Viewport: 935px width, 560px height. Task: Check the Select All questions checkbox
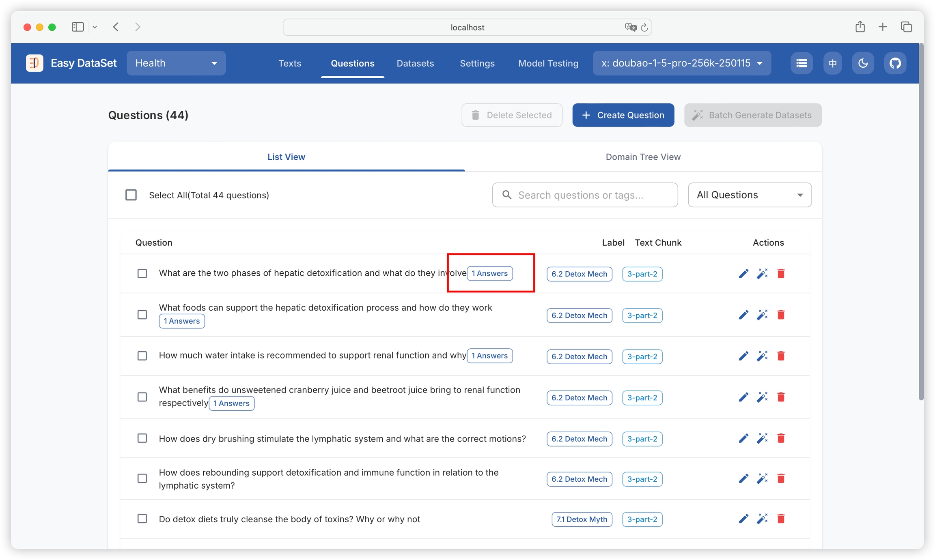point(131,195)
